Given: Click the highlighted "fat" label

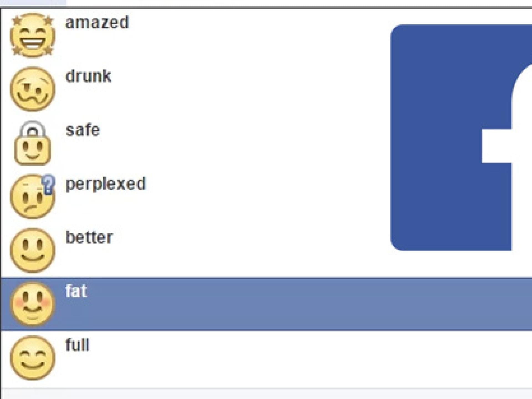Looking at the screenshot, I should (76, 291).
